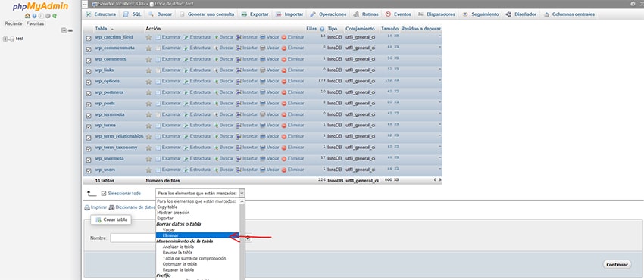Click the Reciente tab in the sidebar
Viewport: 644px width, 280px height.
[14, 23]
